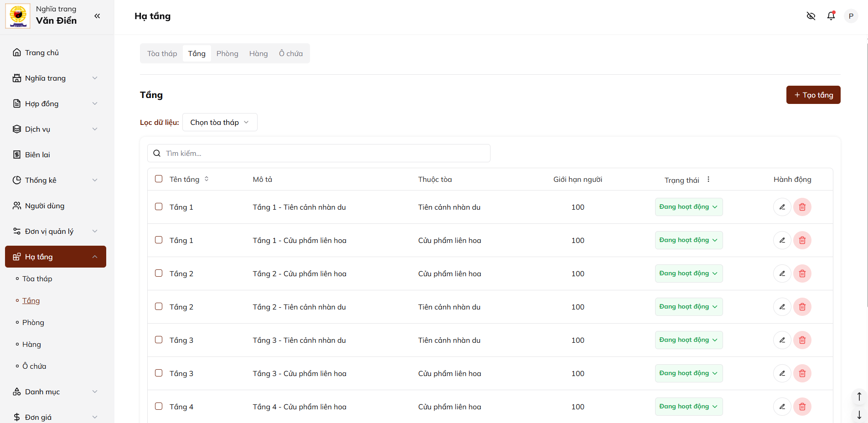The width and height of the screenshot is (868, 423).
Task: Check the select-all checkbox in table header
Action: pyautogui.click(x=159, y=179)
